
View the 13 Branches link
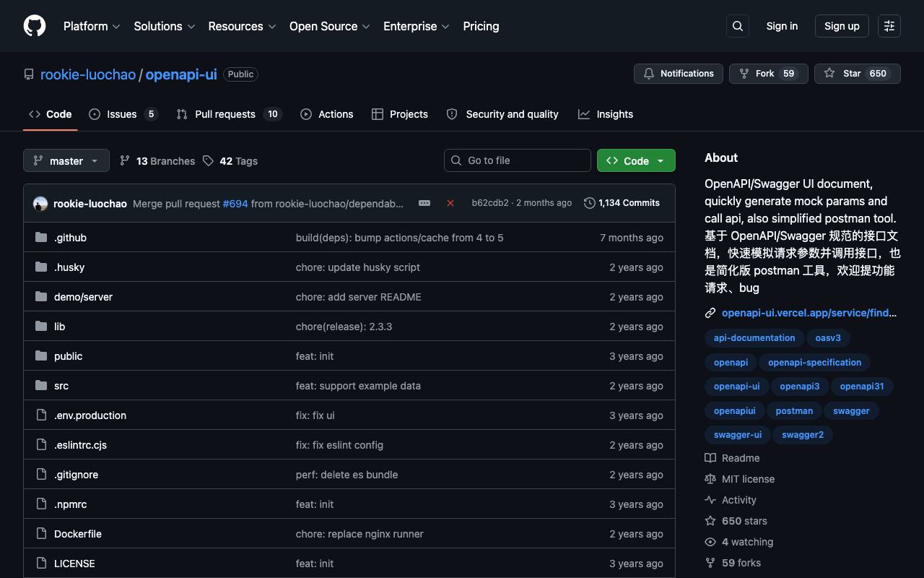pos(157,161)
